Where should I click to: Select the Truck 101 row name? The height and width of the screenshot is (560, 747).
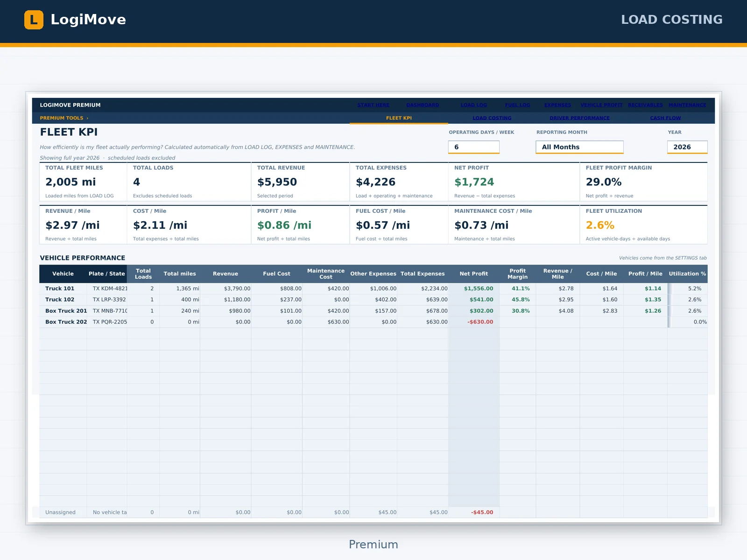point(60,288)
